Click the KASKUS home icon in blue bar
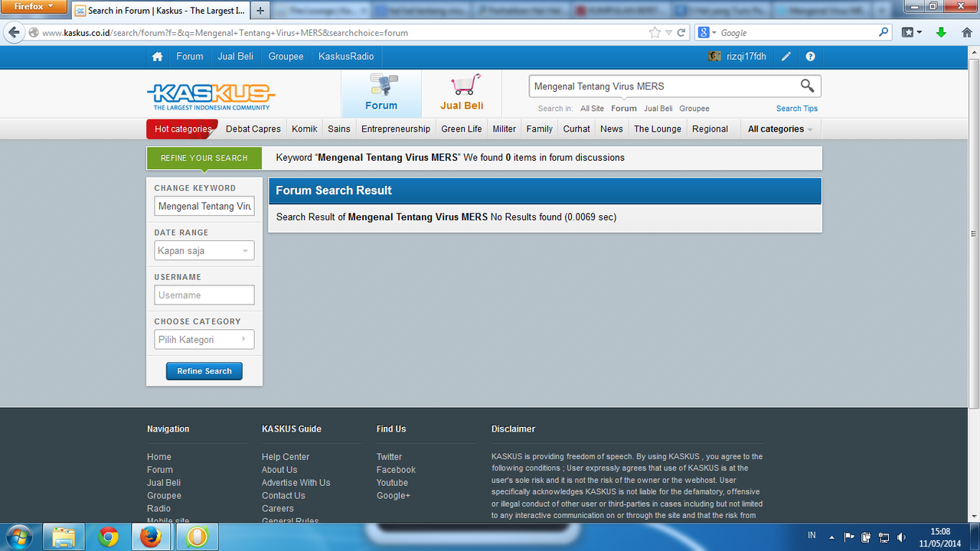The height and width of the screenshot is (551, 980). click(x=157, y=57)
